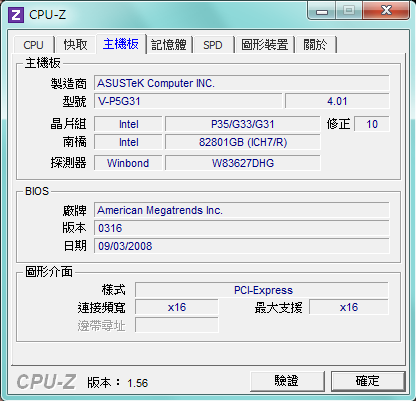
Task: Click the 樣式 interface type label
Action: click(x=114, y=290)
